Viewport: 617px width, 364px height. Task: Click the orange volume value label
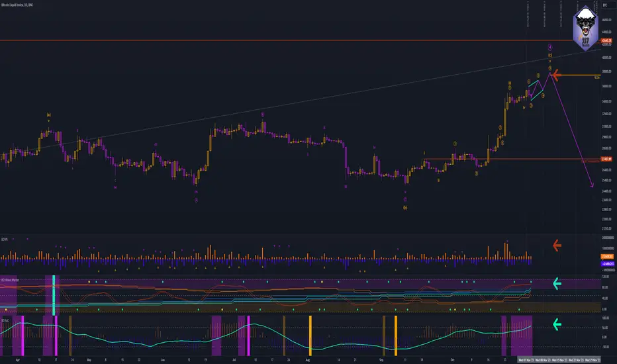click(607, 257)
